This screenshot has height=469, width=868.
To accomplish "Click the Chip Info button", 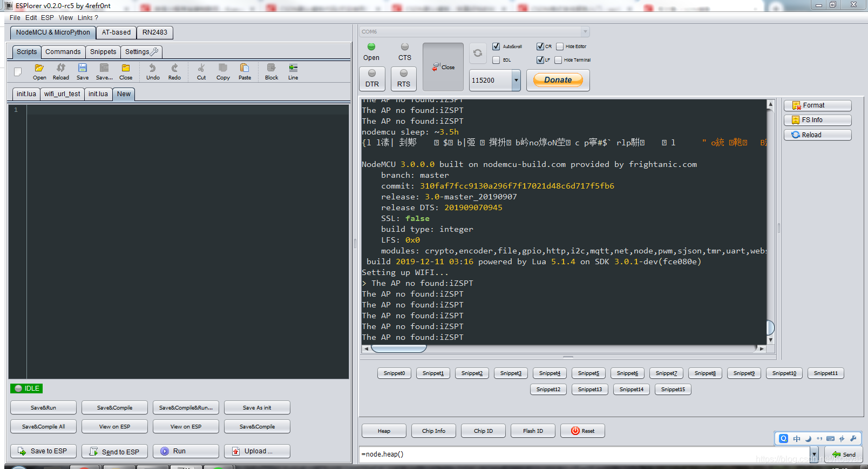I will click(x=433, y=431).
